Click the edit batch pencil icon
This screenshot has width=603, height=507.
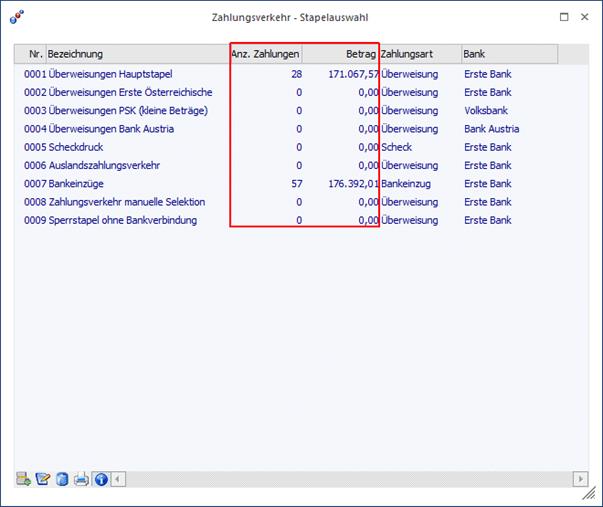[42, 479]
